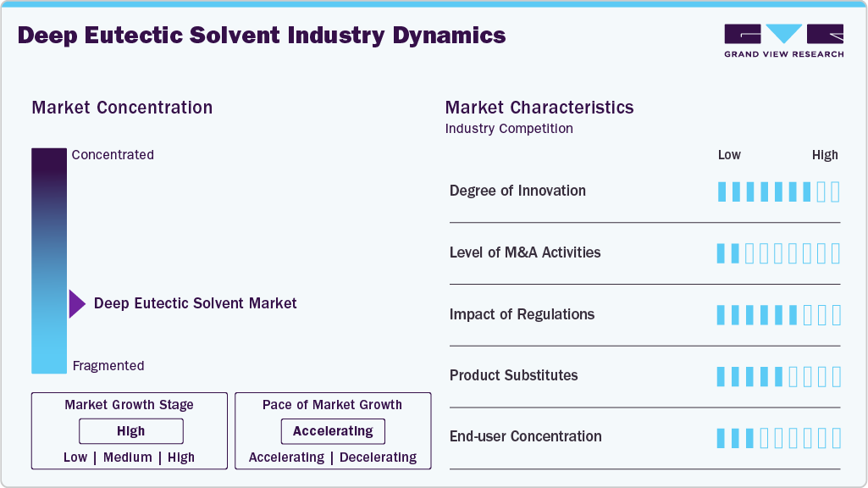Select the highlighted Accelerating pace box
Image resolution: width=868 pixels, height=488 pixels.
(x=333, y=431)
